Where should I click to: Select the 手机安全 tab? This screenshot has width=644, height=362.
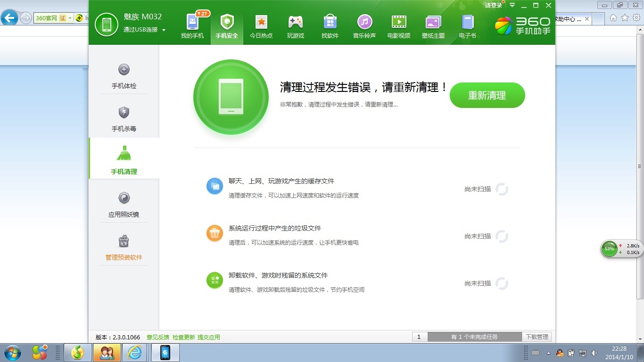point(227,26)
